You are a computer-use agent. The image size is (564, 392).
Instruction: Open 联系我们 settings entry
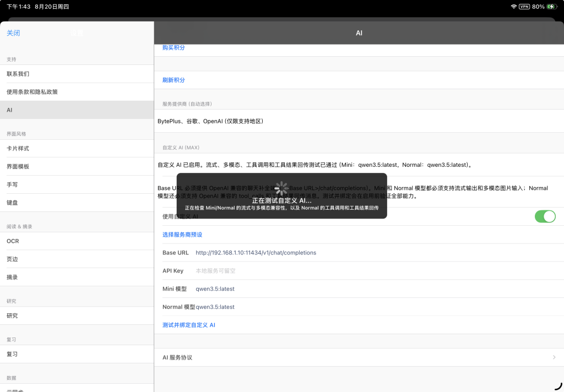click(77, 74)
